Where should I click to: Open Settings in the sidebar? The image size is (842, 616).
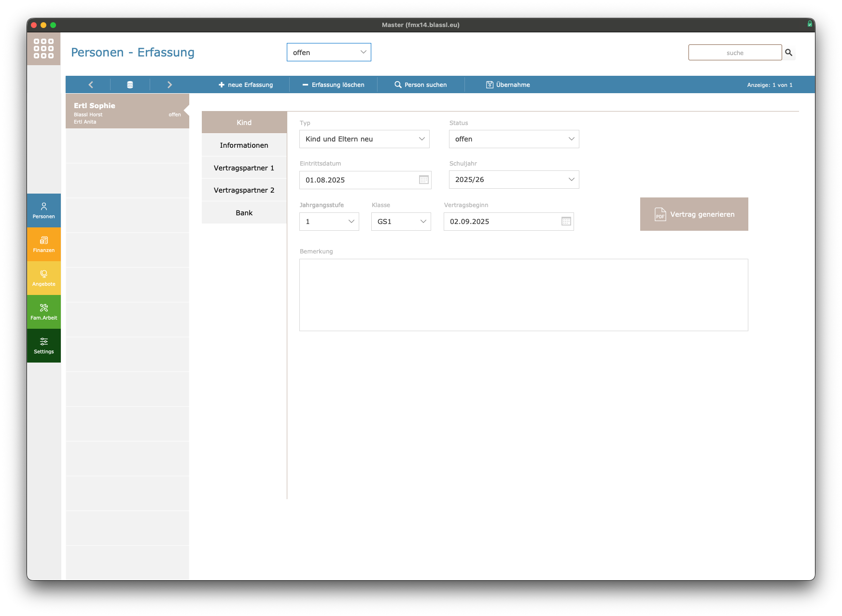(x=44, y=346)
